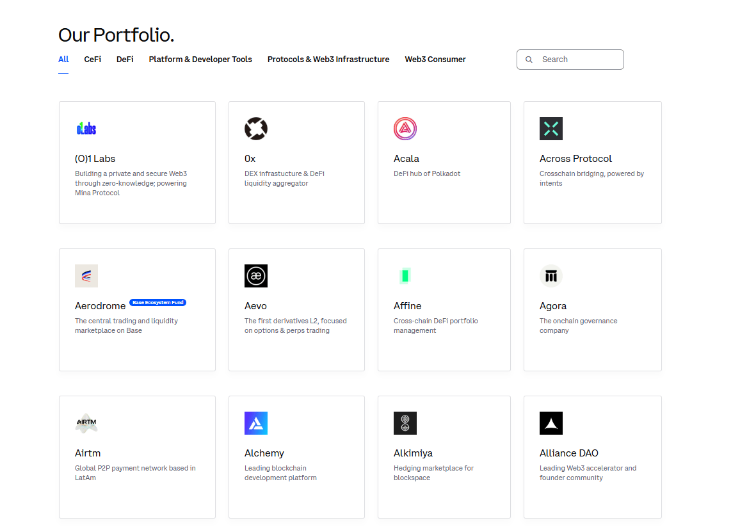Click 'The first derivatives L2' description
Screen dimensions: 756x532
(x=296, y=326)
